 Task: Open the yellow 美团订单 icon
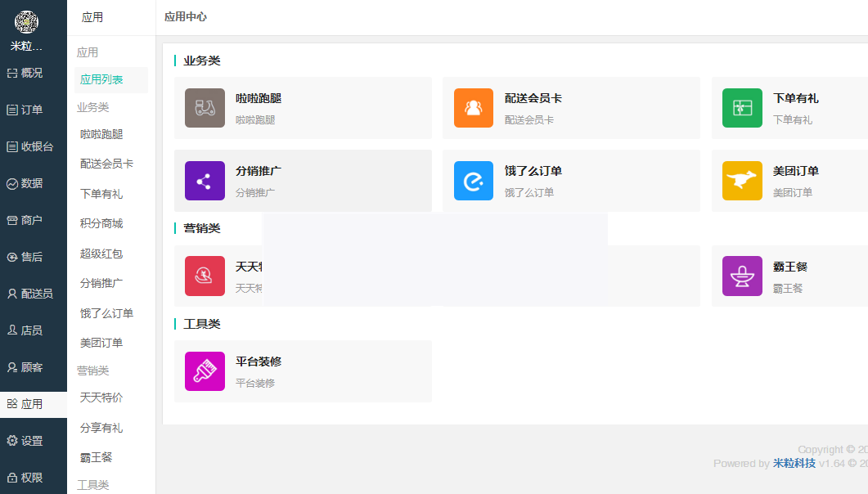click(x=741, y=180)
